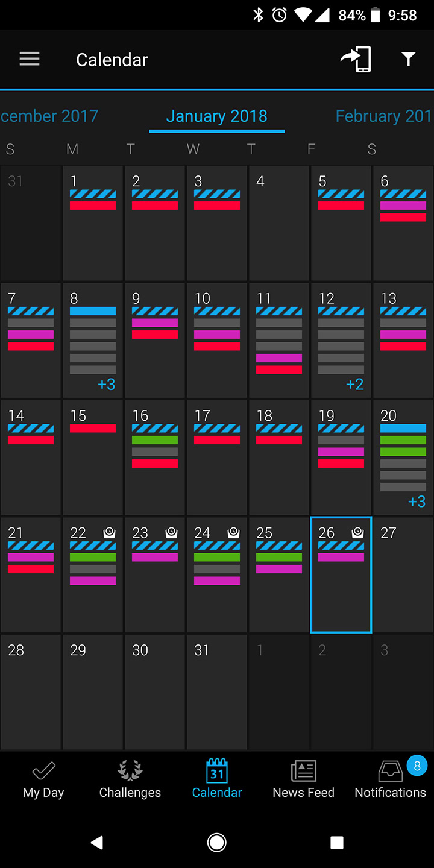Open the hamburger navigation menu

coord(30,59)
